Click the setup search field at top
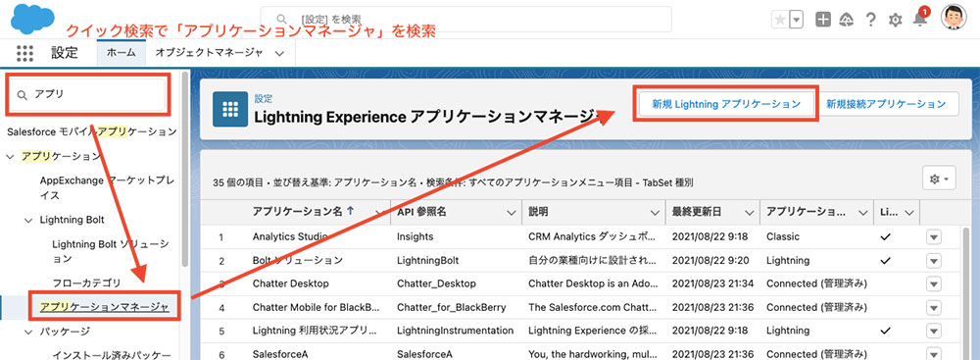The width and height of the screenshot is (980, 360). click(466, 20)
